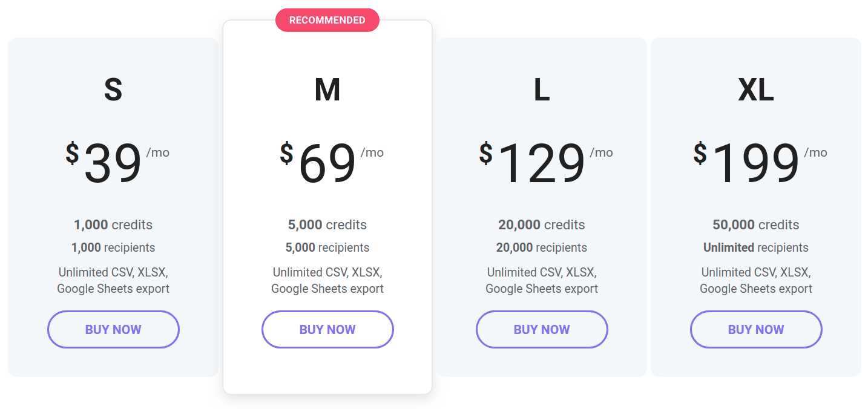
Task: Click BUY NOW for the L plan
Action: pyautogui.click(x=542, y=329)
